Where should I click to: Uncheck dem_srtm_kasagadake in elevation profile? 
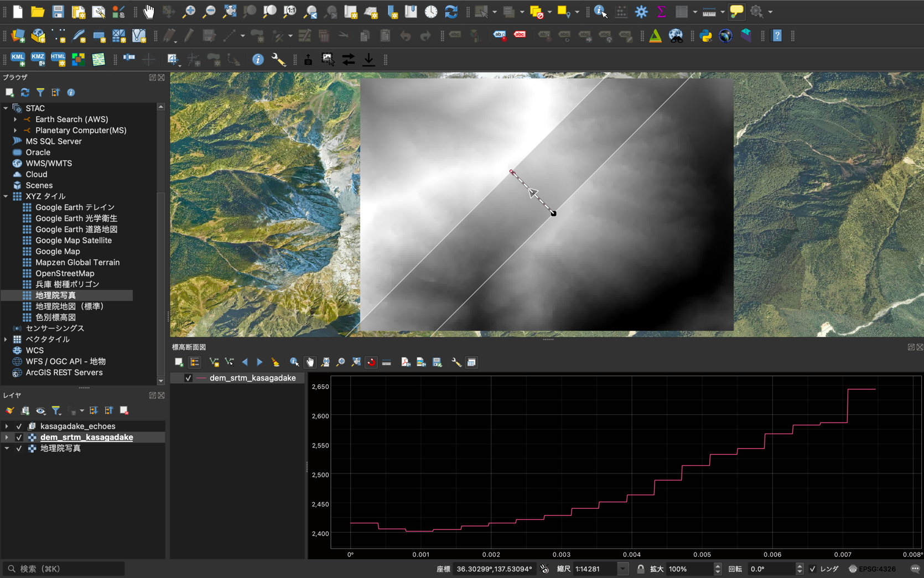[x=188, y=378]
